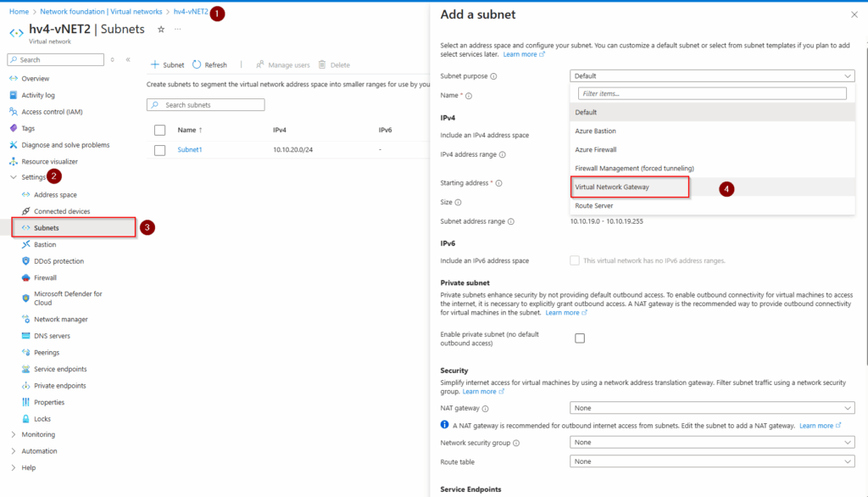Click the Overview icon in sidebar
The image size is (868, 497).
click(x=14, y=79)
